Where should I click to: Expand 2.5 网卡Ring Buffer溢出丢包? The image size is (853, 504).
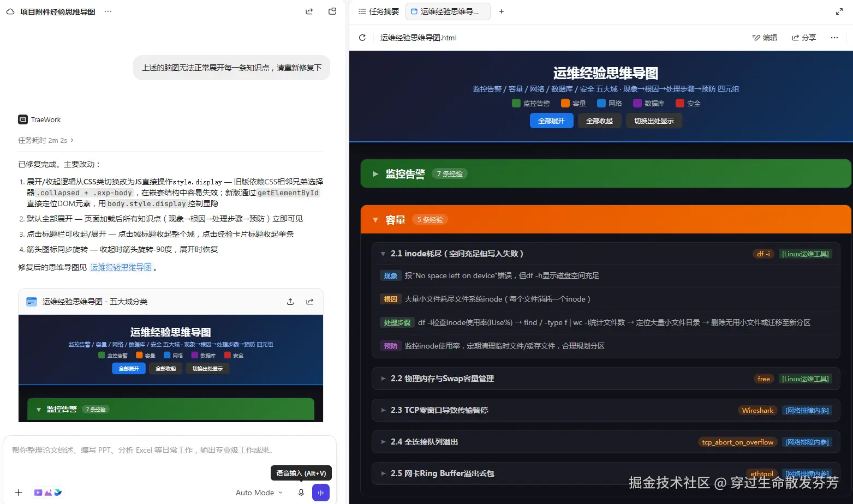coord(606,473)
